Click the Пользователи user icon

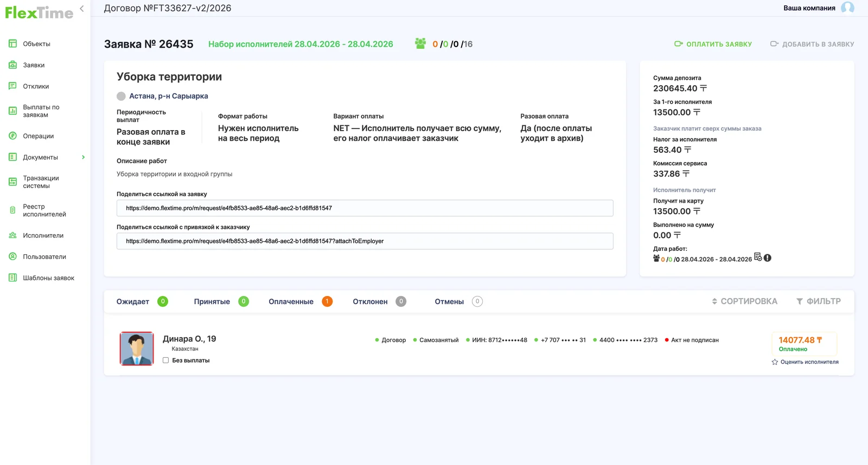click(12, 256)
